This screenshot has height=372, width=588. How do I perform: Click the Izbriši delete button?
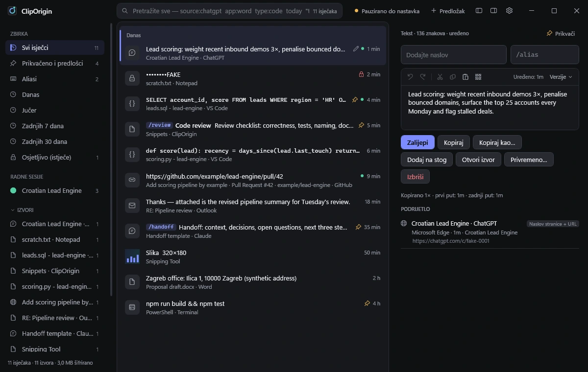[x=415, y=177]
